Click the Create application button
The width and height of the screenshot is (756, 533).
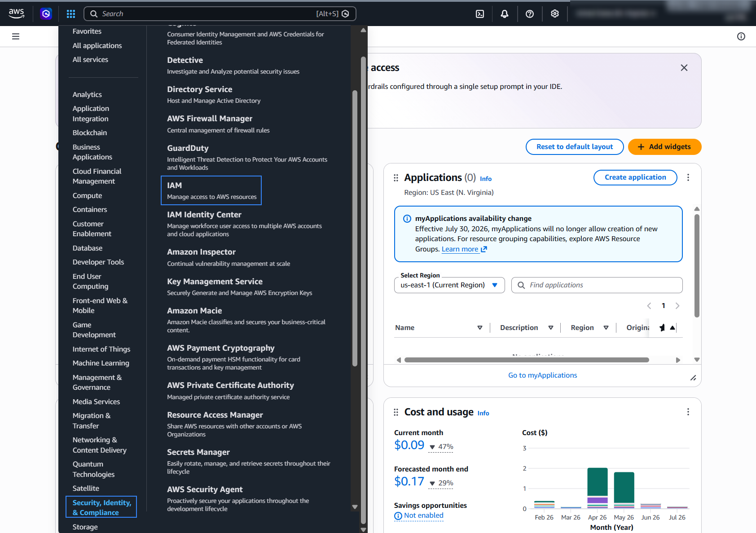635,177
